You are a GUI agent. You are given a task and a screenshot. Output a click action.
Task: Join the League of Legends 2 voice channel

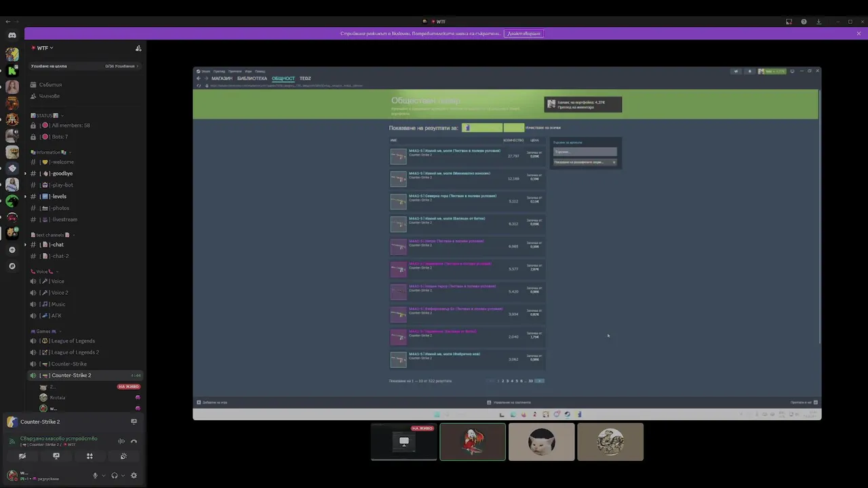click(x=84, y=352)
